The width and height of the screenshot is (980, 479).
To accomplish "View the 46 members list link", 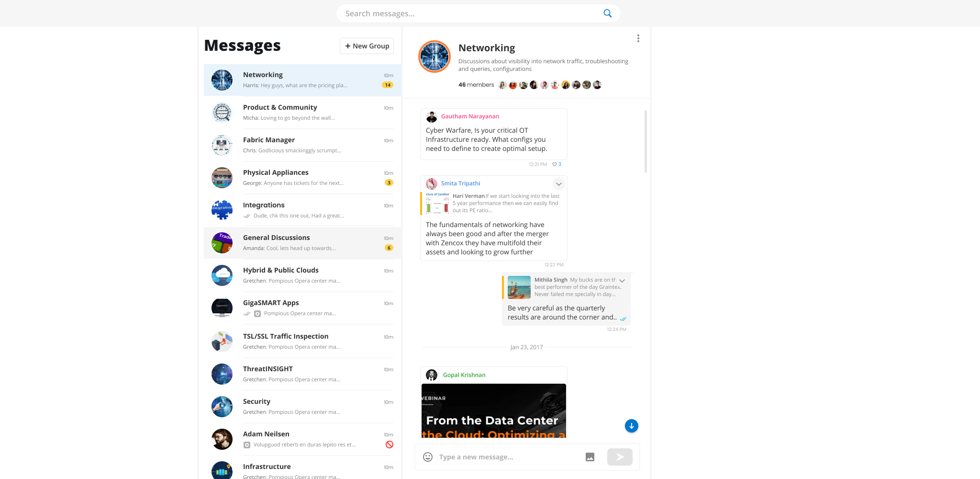I will 476,84.
